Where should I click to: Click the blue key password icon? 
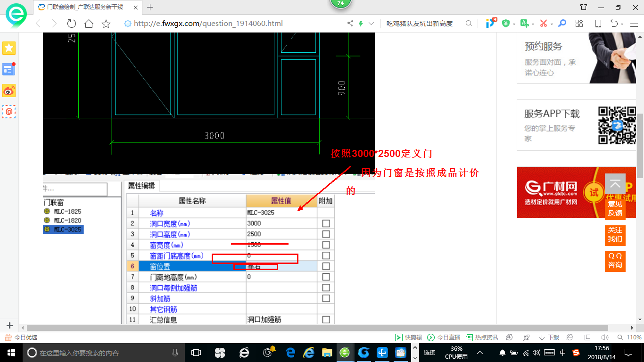[562, 23]
